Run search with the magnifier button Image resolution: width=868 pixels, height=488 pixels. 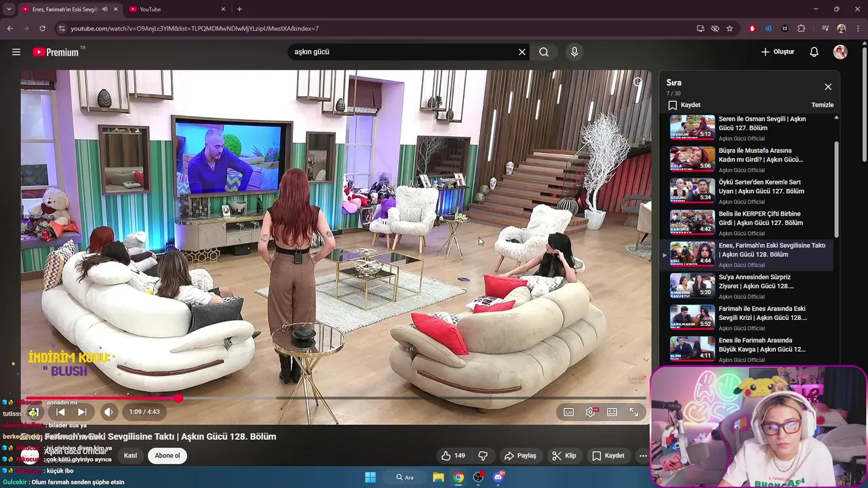click(x=544, y=52)
